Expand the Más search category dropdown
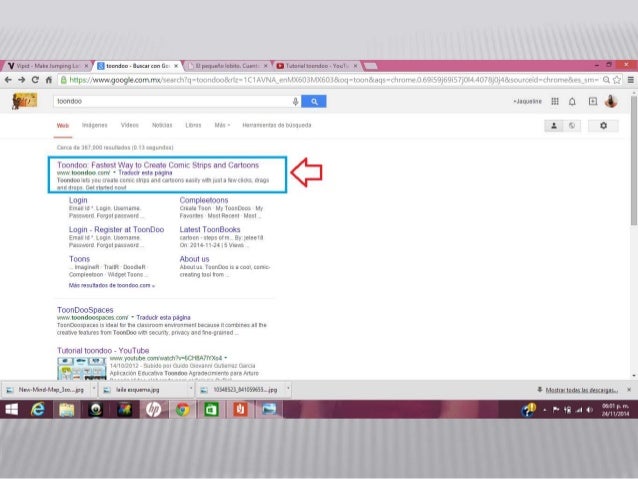638x479 pixels. coord(222,125)
